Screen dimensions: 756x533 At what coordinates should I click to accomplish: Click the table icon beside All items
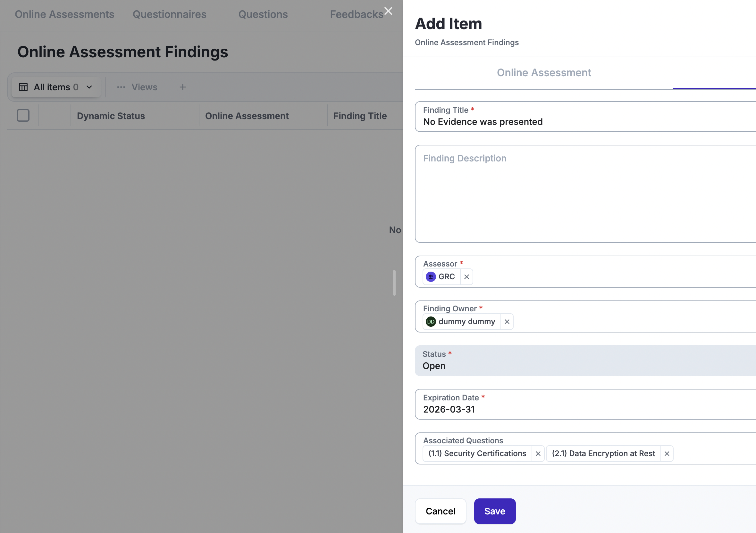click(23, 87)
